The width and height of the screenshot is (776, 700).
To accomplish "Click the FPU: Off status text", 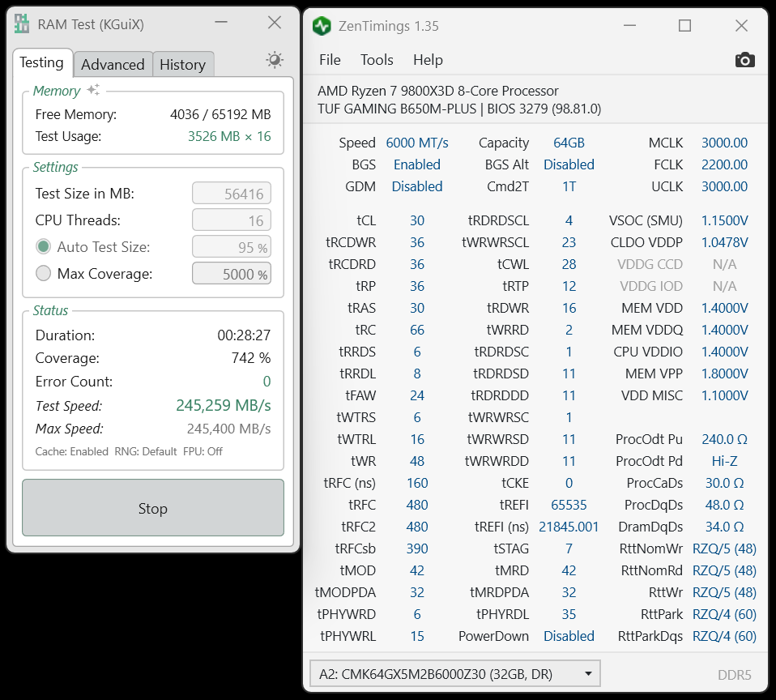I will (x=203, y=451).
